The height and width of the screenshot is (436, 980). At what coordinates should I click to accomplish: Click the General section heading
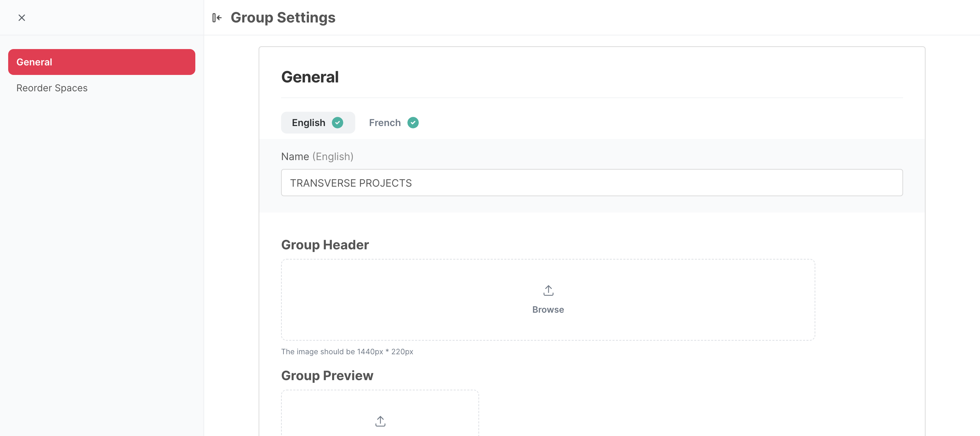tap(310, 77)
